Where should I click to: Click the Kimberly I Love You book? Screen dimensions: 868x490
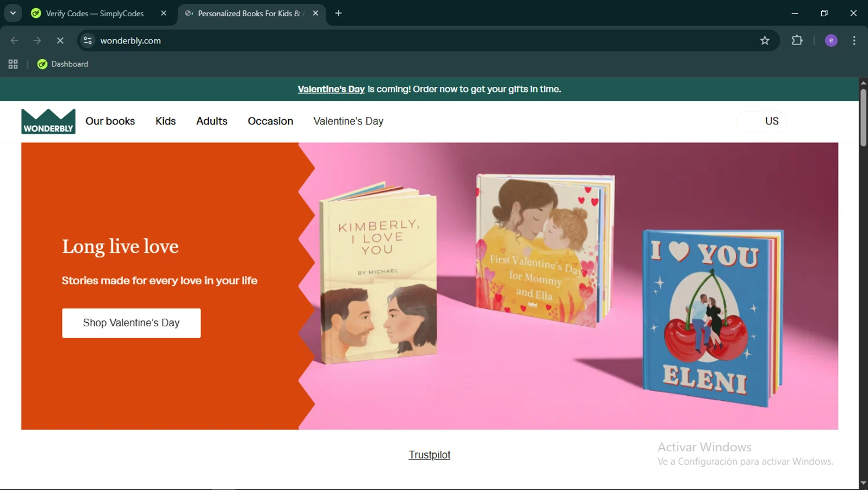378,274
